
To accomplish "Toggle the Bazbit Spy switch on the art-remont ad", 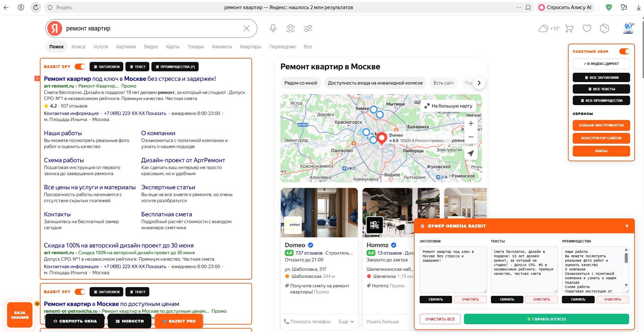I will [80, 67].
